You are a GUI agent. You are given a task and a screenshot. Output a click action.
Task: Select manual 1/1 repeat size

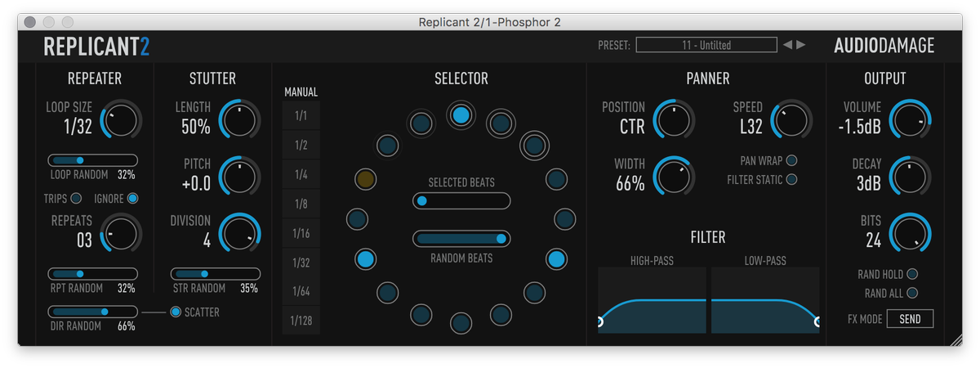click(301, 116)
